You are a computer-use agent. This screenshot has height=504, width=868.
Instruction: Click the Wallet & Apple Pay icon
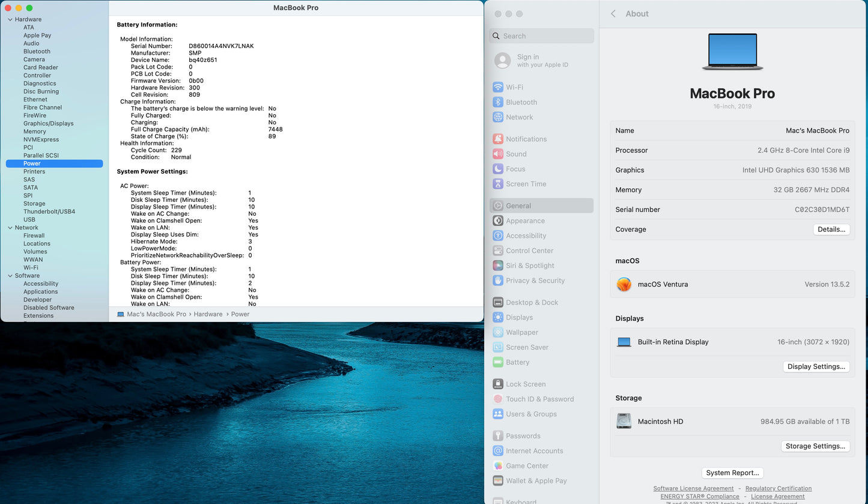click(x=497, y=481)
